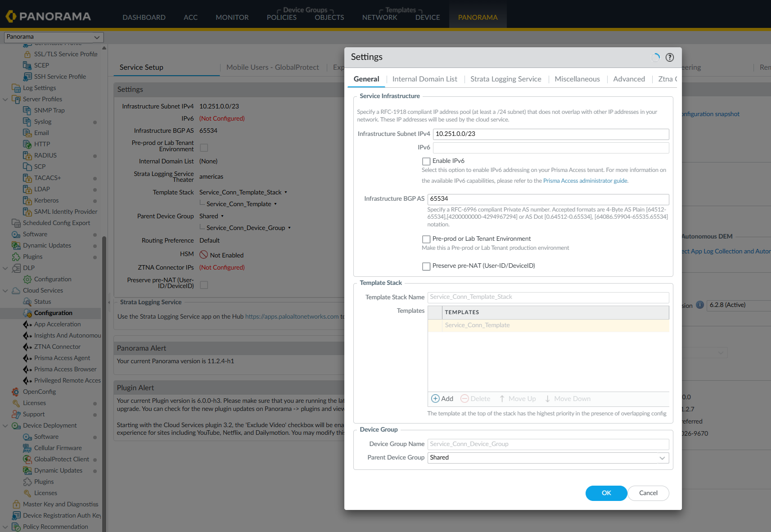Image resolution: width=771 pixels, height=532 pixels.
Task: Collapse the DLP tree node
Action: click(5, 268)
